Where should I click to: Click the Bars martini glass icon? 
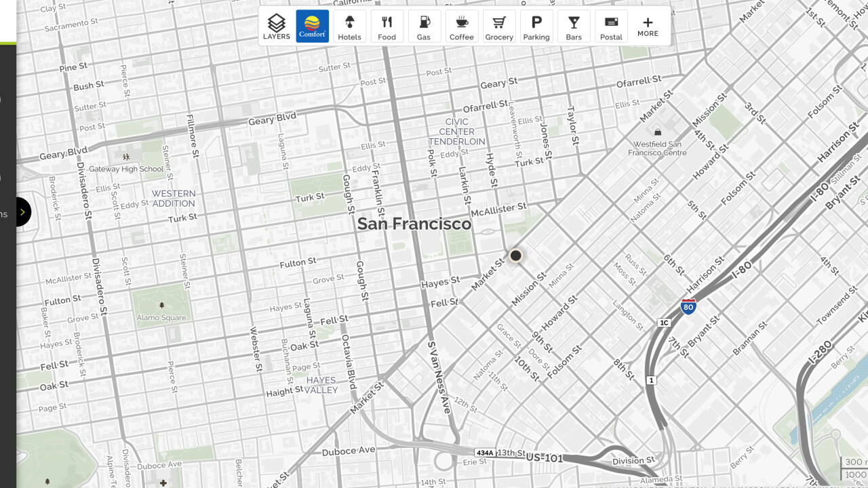pos(574,22)
